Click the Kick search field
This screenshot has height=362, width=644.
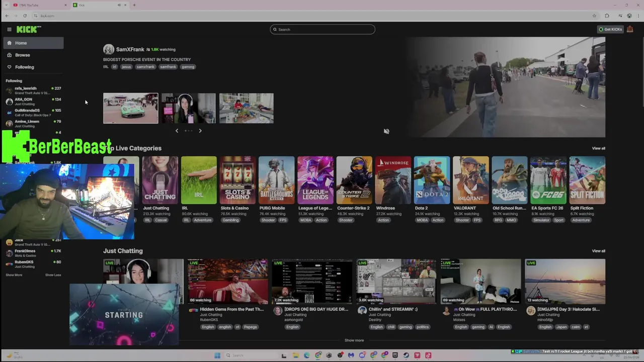(323, 29)
